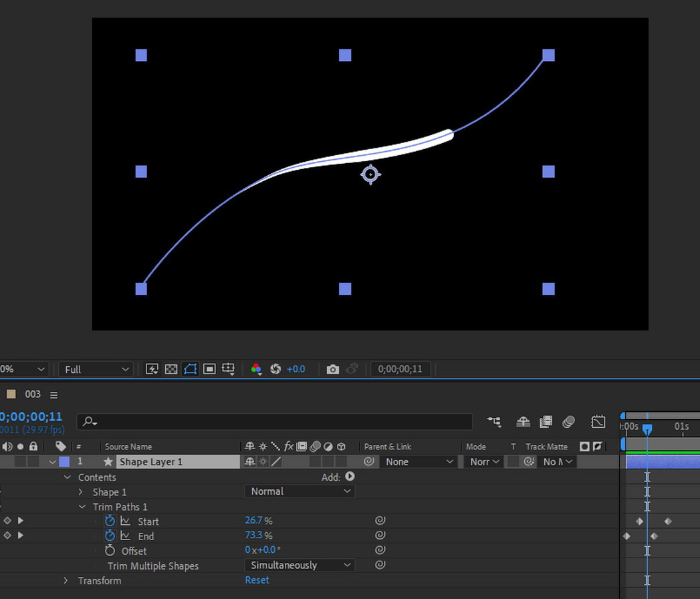Toggle the transparency grid icon

171,369
